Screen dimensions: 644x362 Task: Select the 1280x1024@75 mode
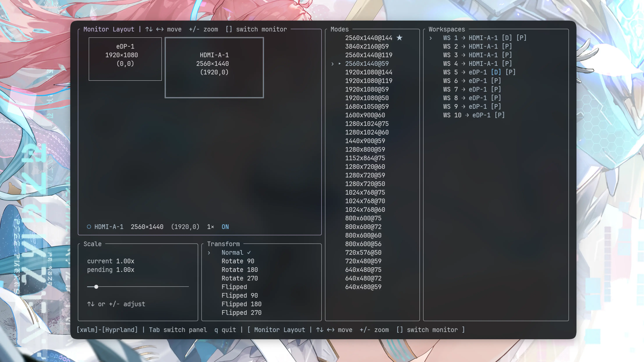pos(367,124)
